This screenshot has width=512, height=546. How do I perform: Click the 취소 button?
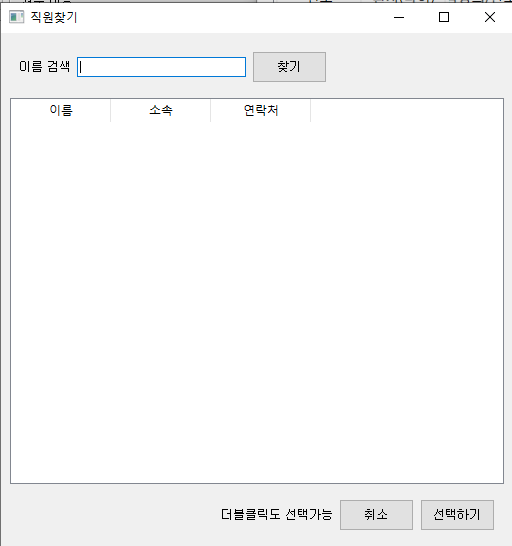pos(376,515)
